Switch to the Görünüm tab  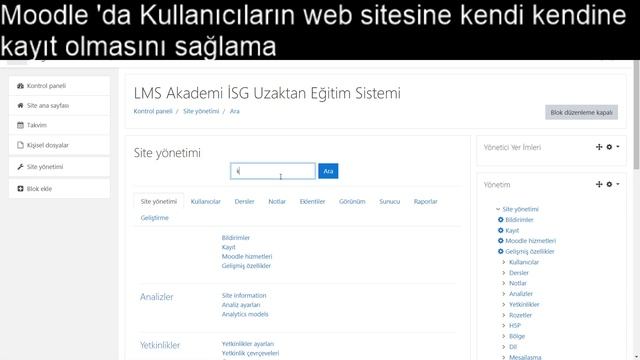click(352, 202)
